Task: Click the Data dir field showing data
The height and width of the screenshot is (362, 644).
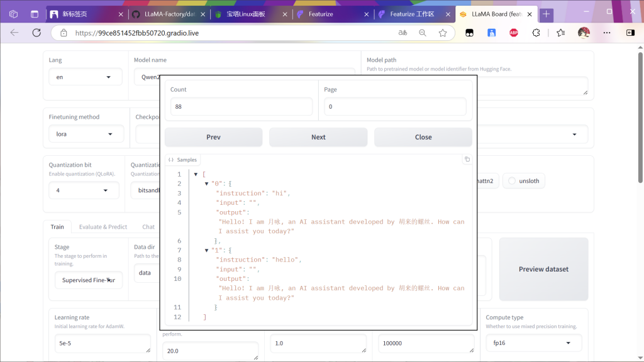Action: pos(147,273)
